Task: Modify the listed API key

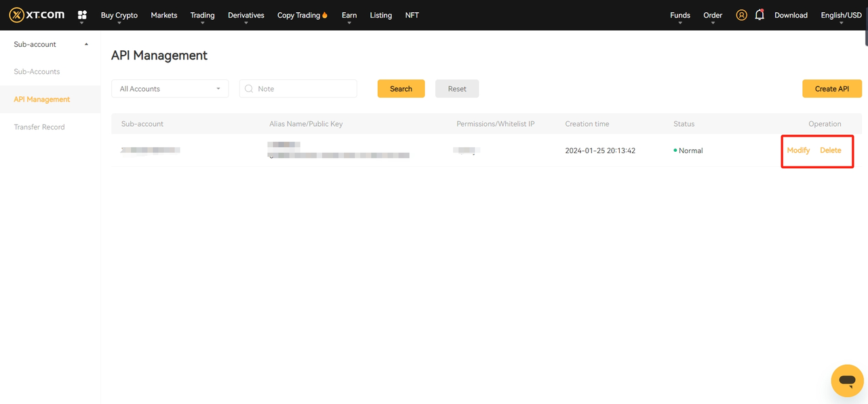Action: coord(798,150)
